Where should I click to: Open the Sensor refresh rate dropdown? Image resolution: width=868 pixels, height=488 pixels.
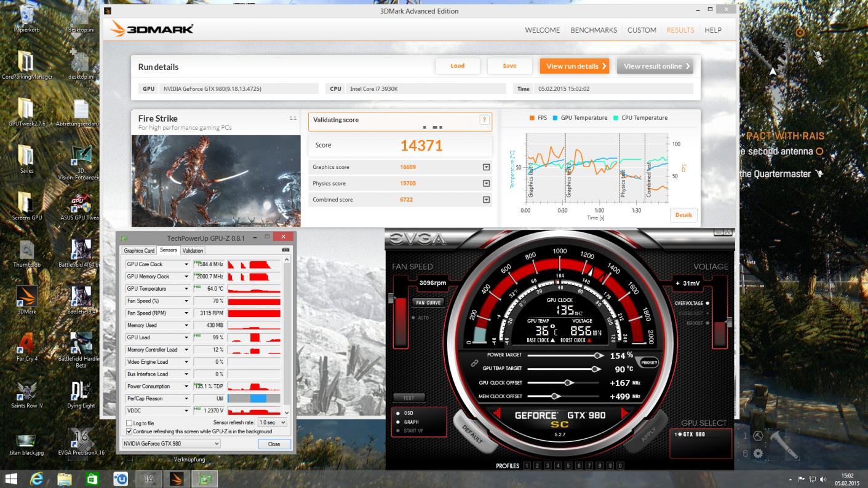272,422
